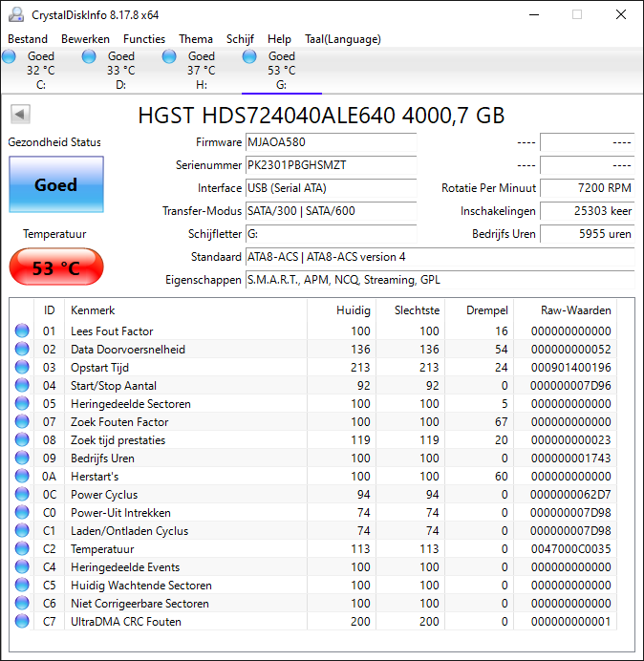Open the Taal(Language) menu

click(x=343, y=39)
